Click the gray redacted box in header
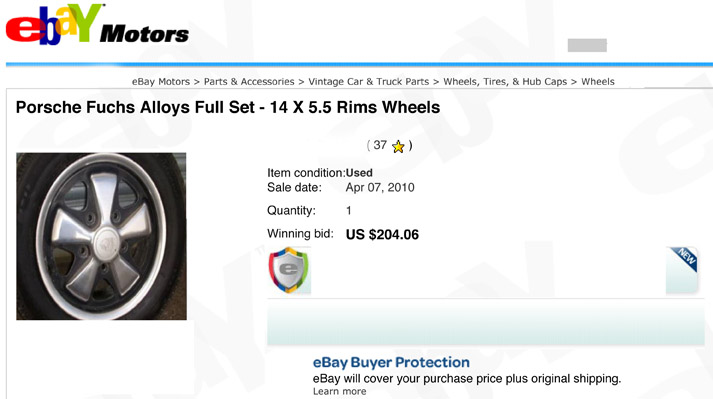The height and width of the screenshot is (399, 713). [587, 45]
